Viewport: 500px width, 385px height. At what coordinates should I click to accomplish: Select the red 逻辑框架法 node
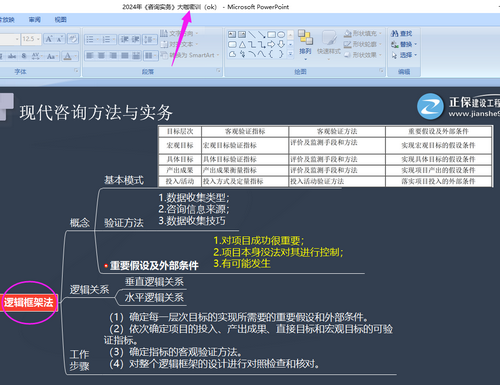point(29,303)
